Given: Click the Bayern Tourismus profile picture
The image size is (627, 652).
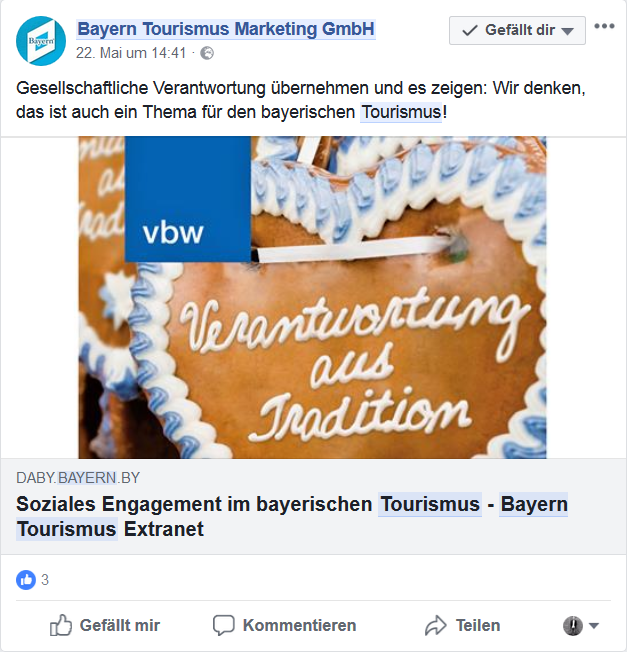Looking at the screenshot, I should click(x=41, y=41).
